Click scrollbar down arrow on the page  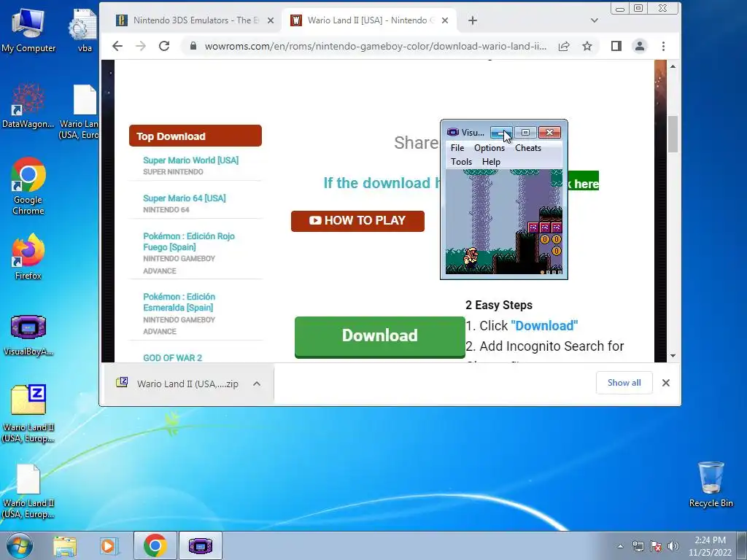click(673, 356)
